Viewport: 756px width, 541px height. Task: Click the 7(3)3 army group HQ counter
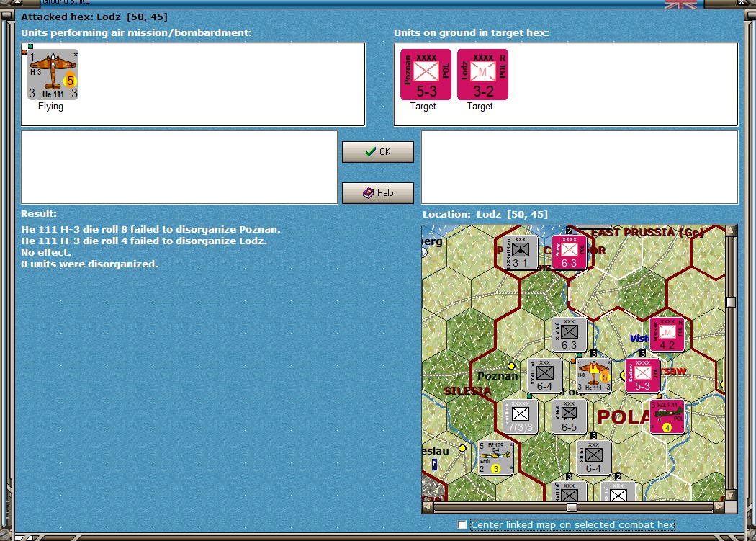point(521,416)
